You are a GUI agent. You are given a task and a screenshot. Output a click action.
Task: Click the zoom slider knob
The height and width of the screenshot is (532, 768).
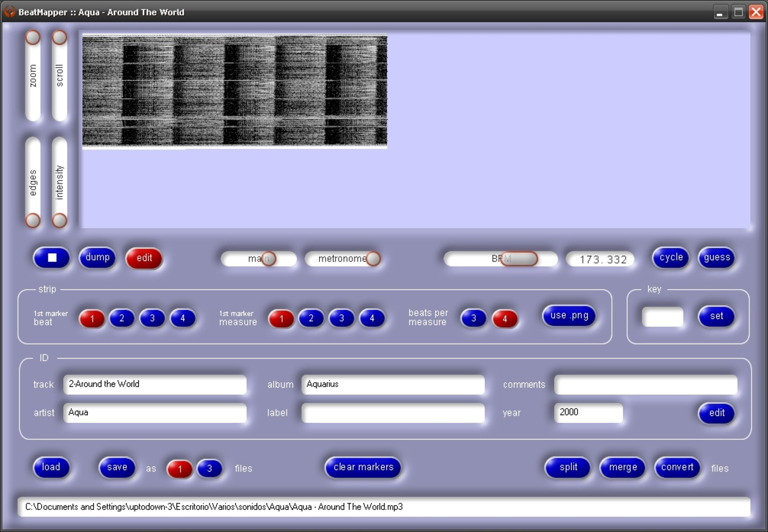(x=33, y=38)
